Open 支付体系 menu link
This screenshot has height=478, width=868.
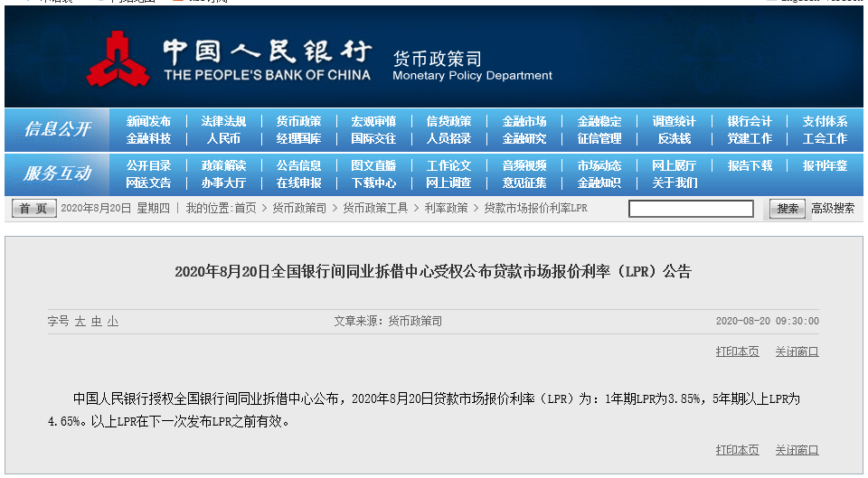click(x=825, y=121)
